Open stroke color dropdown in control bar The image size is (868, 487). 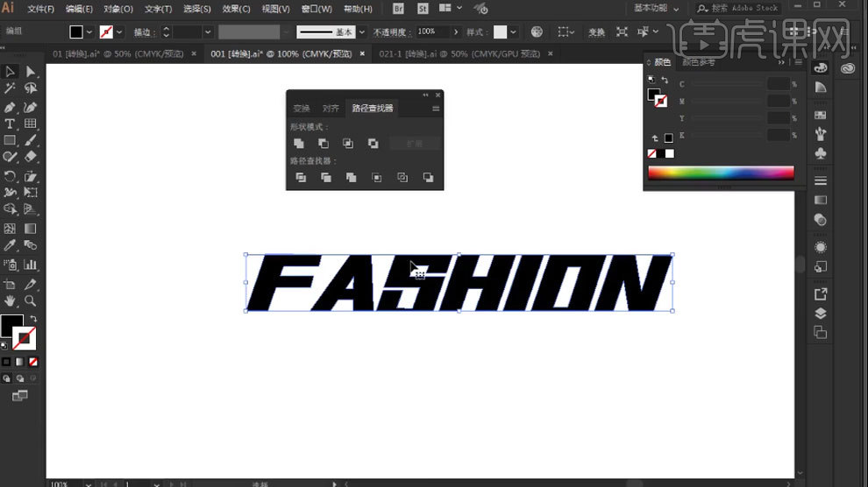pos(119,32)
